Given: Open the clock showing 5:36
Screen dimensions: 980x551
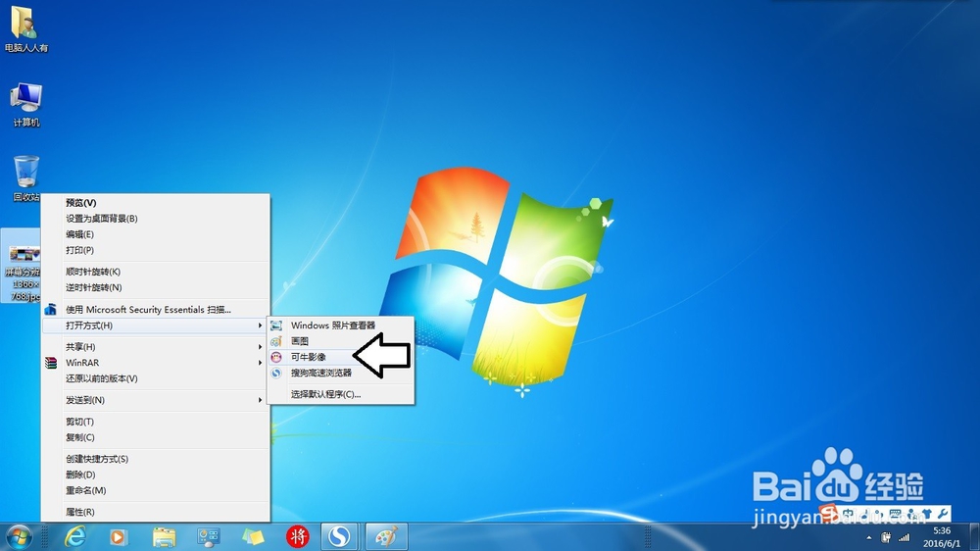Looking at the screenshot, I should coord(942,537).
